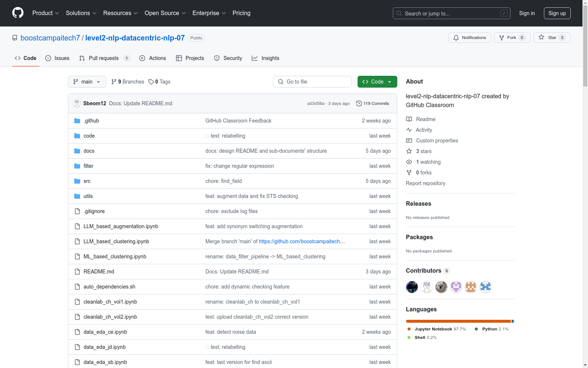The height and width of the screenshot is (368, 588).
Task: Open the data_eda_sb.ipynb file
Action: click(105, 362)
